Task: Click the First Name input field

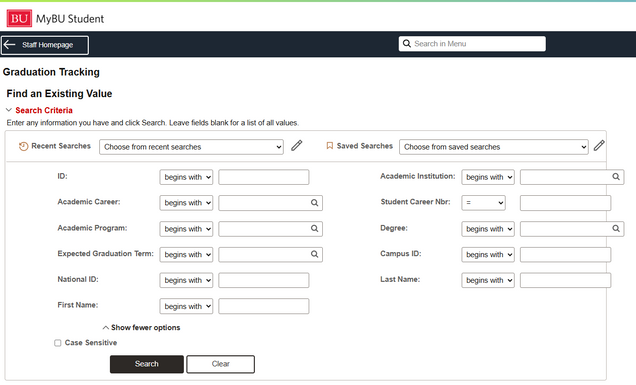Action: tap(264, 306)
